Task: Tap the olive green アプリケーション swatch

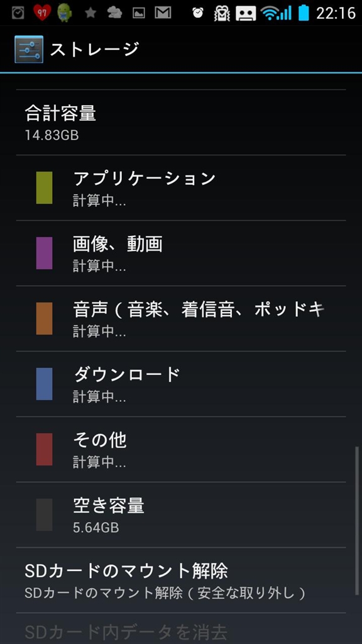Action: click(45, 187)
